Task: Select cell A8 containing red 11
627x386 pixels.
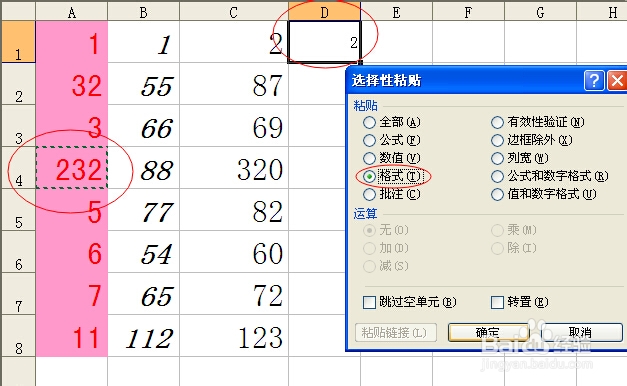Action: (x=72, y=336)
